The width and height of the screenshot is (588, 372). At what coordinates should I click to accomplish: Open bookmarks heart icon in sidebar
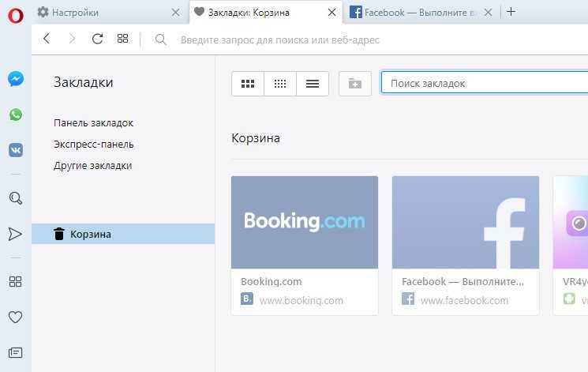tap(15, 318)
